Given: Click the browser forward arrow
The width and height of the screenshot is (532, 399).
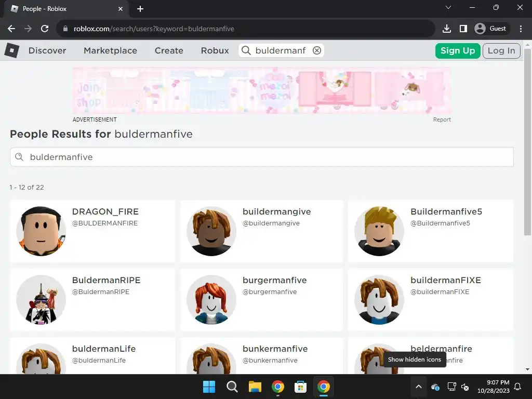Looking at the screenshot, I should [x=28, y=29].
